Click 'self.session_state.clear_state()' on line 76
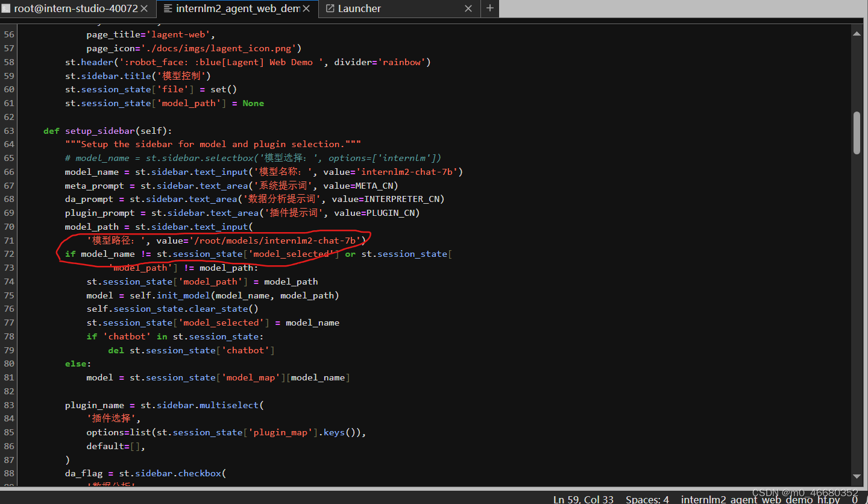 [172, 309]
